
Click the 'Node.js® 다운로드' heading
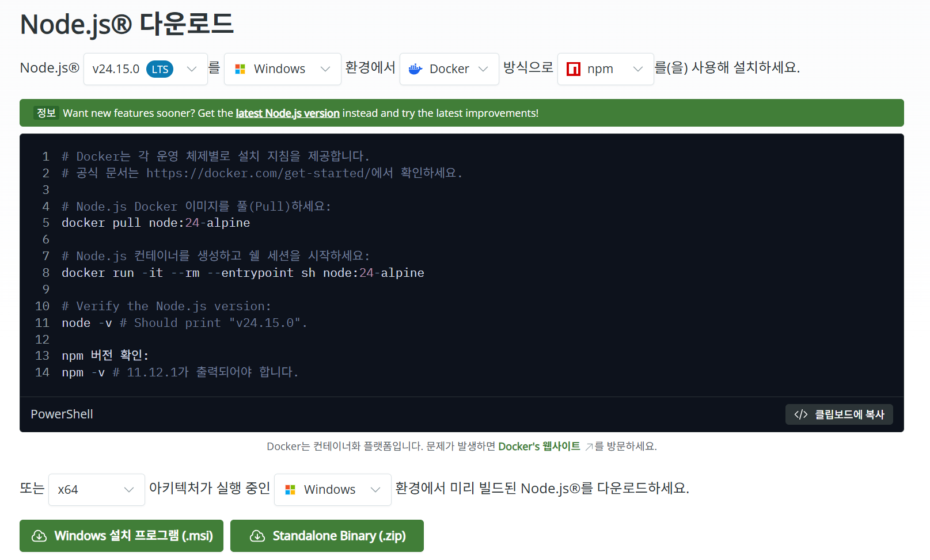[x=127, y=25]
